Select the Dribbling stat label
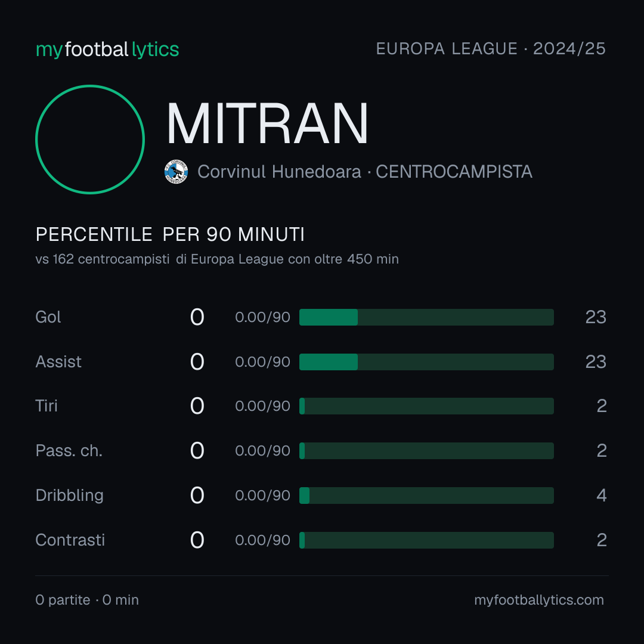 (x=69, y=496)
